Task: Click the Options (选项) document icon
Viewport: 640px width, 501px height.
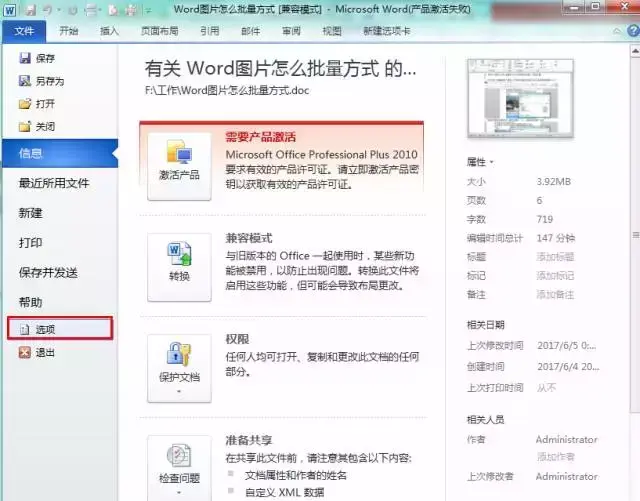Action: click(x=25, y=329)
